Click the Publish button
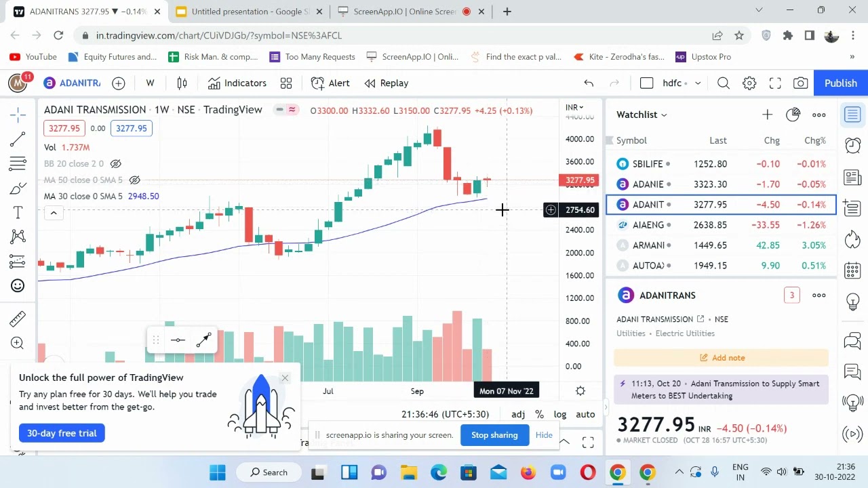Screen dimensions: 868x488 pos(841,83)
